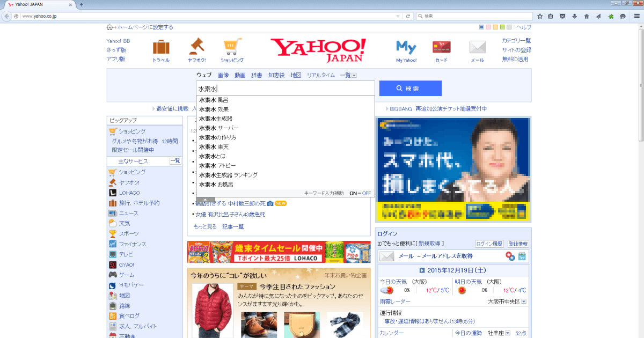Choose suggestion 水素水の作り方
644x338 pixels.
click(217, 137)
